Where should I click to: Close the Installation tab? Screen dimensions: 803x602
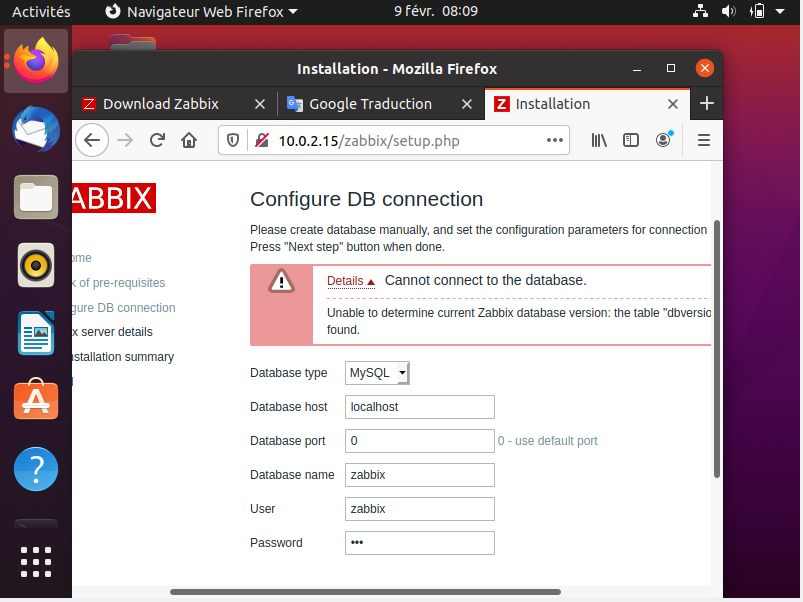(673, 104)
